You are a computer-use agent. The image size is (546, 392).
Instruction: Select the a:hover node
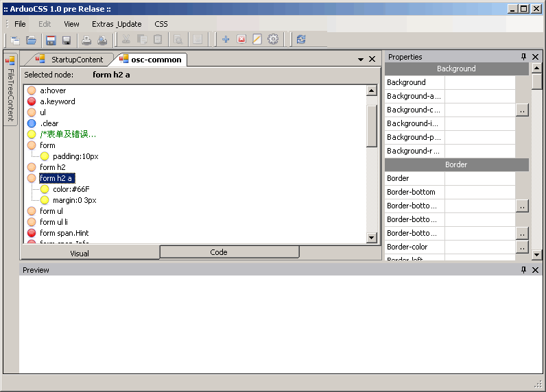click(53, 90)
